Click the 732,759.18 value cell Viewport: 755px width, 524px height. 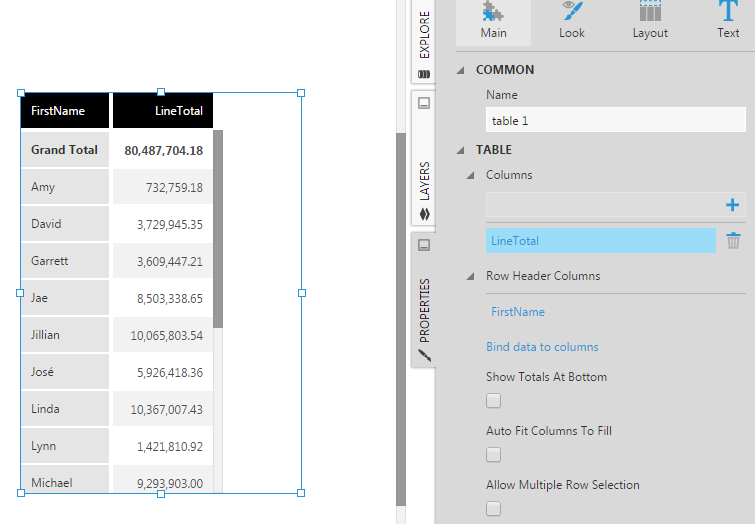(x=163, y=187)
